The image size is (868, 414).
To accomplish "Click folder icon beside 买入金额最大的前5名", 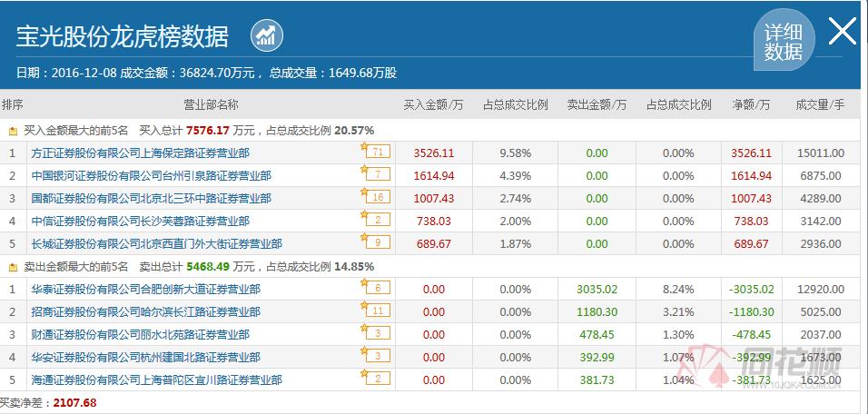I will tap(14, 131).
